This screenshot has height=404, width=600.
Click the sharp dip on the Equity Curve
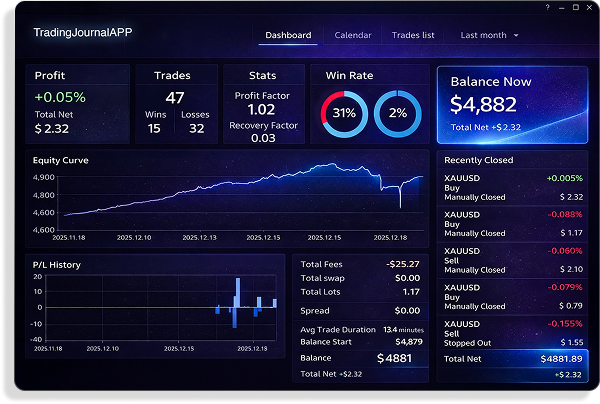click(x=400, y=204)
